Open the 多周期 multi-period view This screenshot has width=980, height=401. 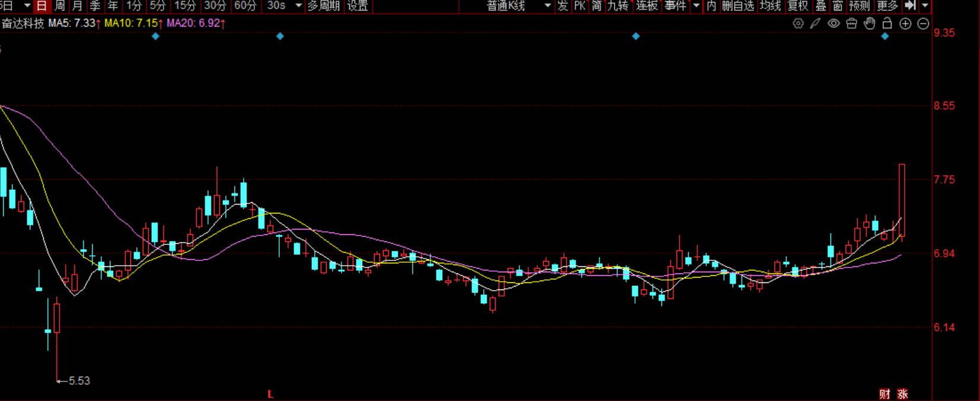point(324,6)
